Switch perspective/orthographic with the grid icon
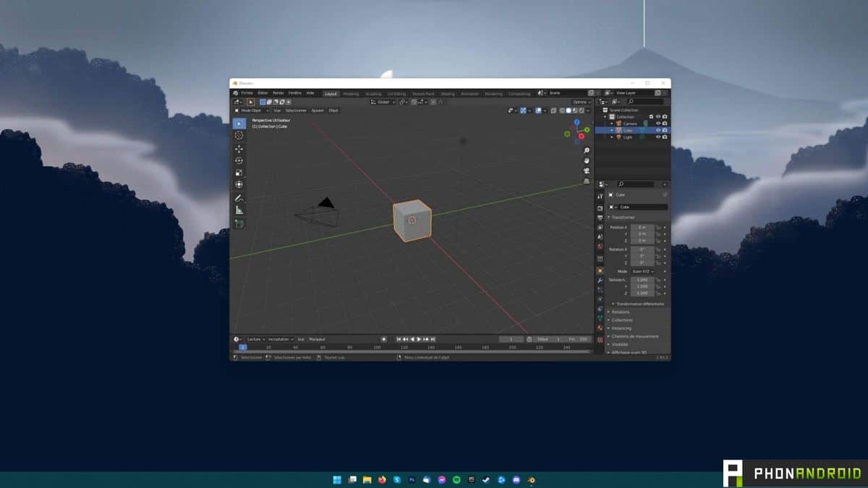 click(587, 181)
